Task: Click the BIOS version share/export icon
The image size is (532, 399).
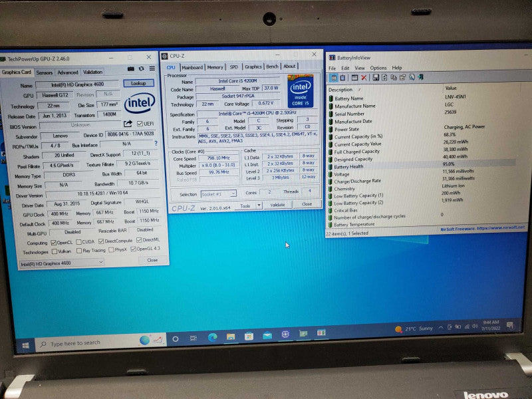Action: pos(128,124)
